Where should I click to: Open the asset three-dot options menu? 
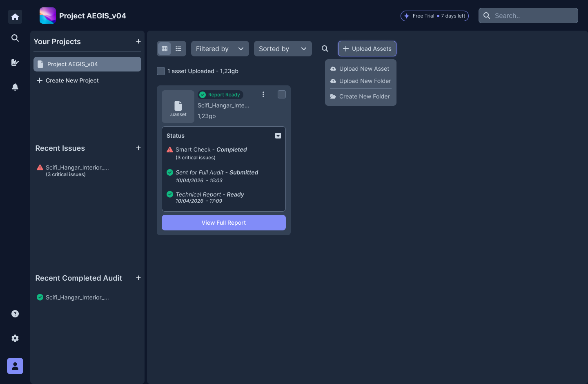263,94
